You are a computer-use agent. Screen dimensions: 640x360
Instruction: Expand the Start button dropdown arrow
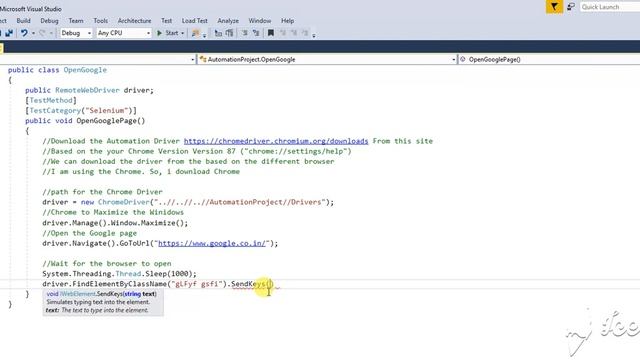182,33
